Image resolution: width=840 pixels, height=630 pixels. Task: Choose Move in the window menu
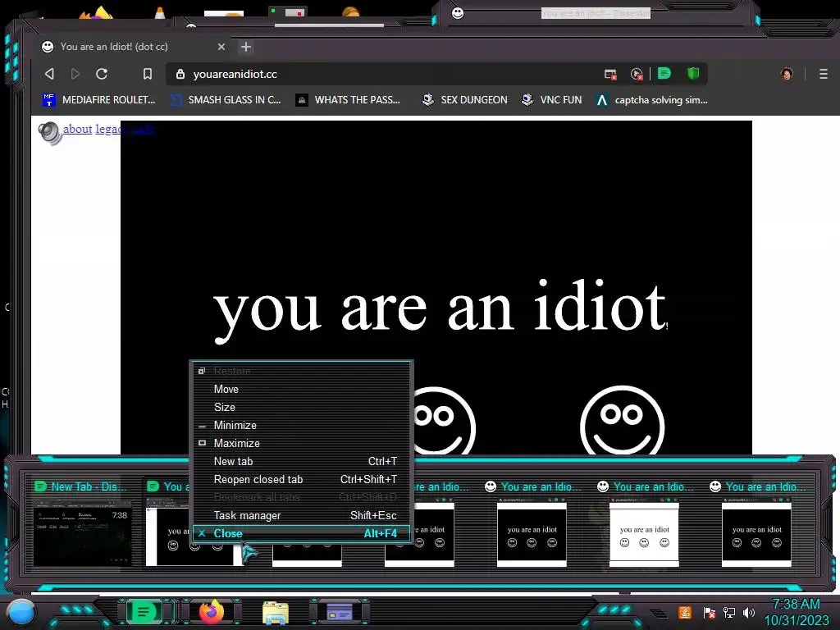(302, 389)
